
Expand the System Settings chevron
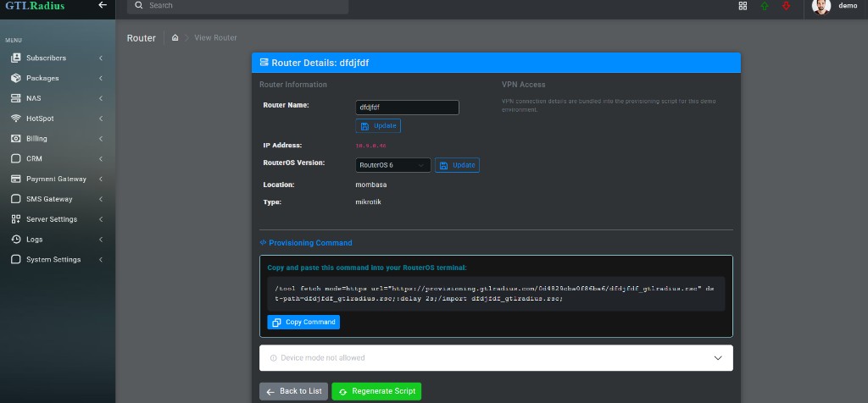click(101, 259)
